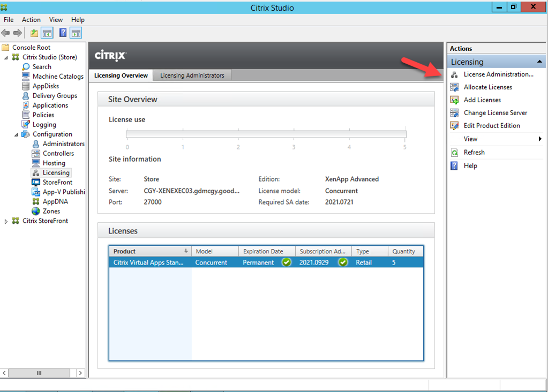This screenshot has height=392, width=548.
Task: Click the Allocate Licenses link
Action: 487,87
